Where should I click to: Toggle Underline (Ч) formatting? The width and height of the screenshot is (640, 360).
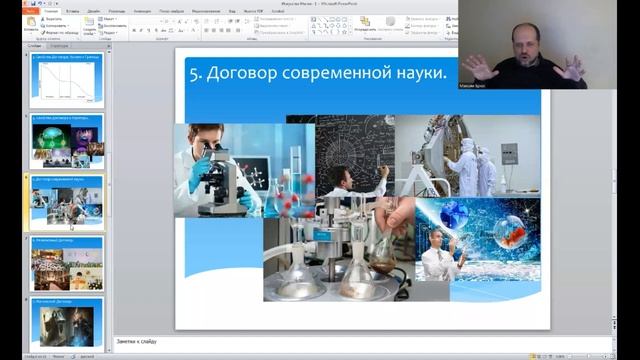149,30
